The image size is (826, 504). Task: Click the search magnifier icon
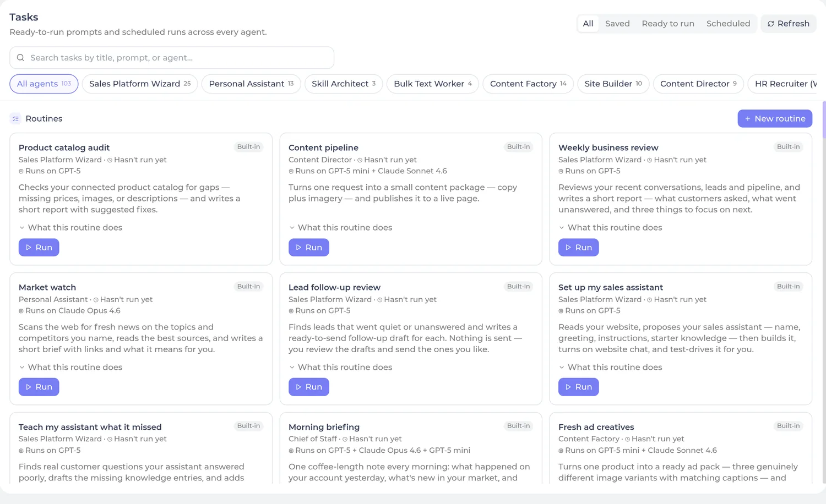[x=20, y=58]
